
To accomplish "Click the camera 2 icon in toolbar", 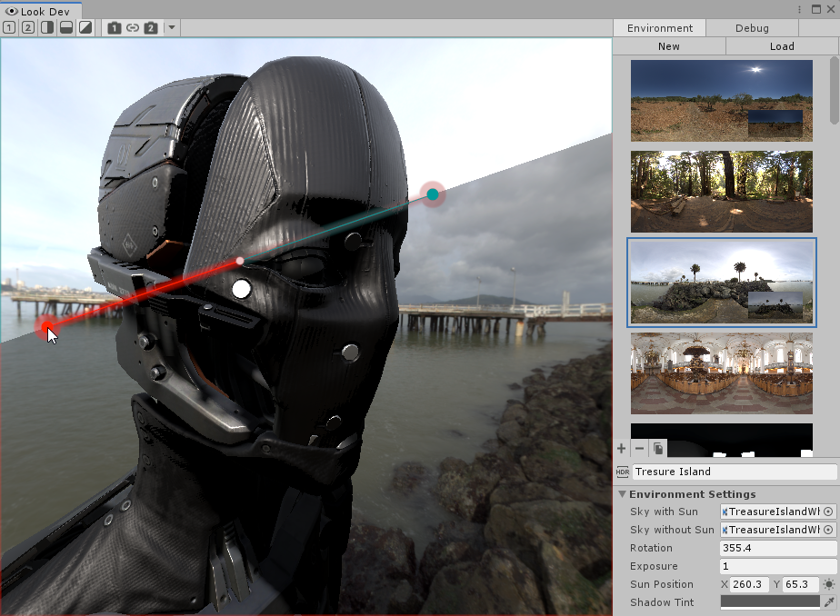I will (151, 27).
